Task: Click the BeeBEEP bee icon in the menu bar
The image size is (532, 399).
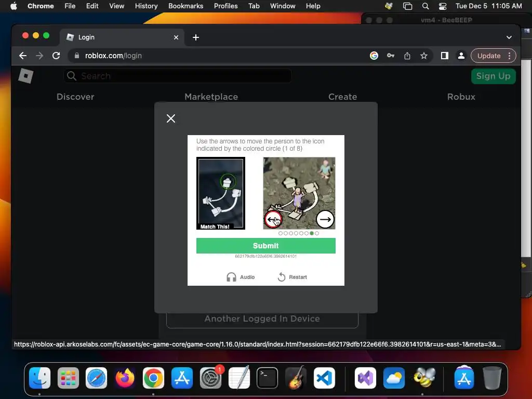Action: [x=389, y=6]
